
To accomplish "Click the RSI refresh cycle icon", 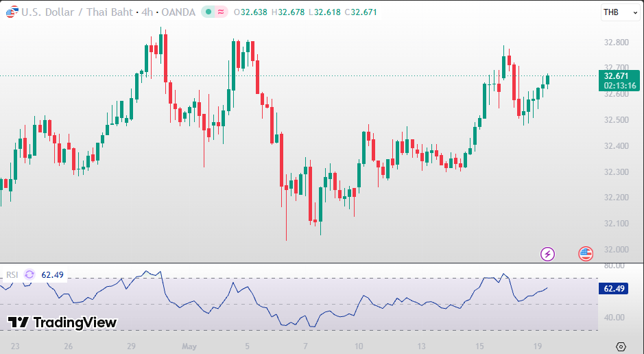I will (x=29, y=274).
